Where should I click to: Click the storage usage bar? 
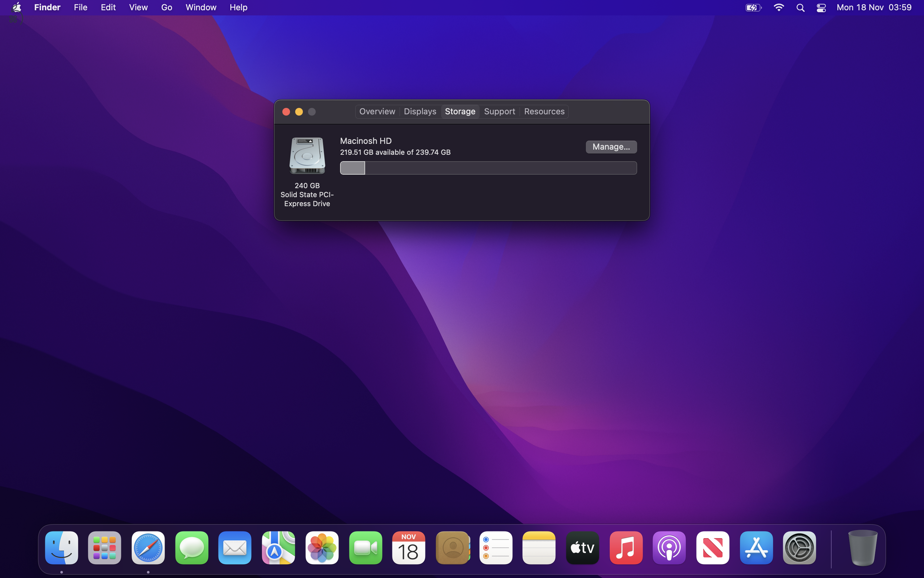(488, 168)
